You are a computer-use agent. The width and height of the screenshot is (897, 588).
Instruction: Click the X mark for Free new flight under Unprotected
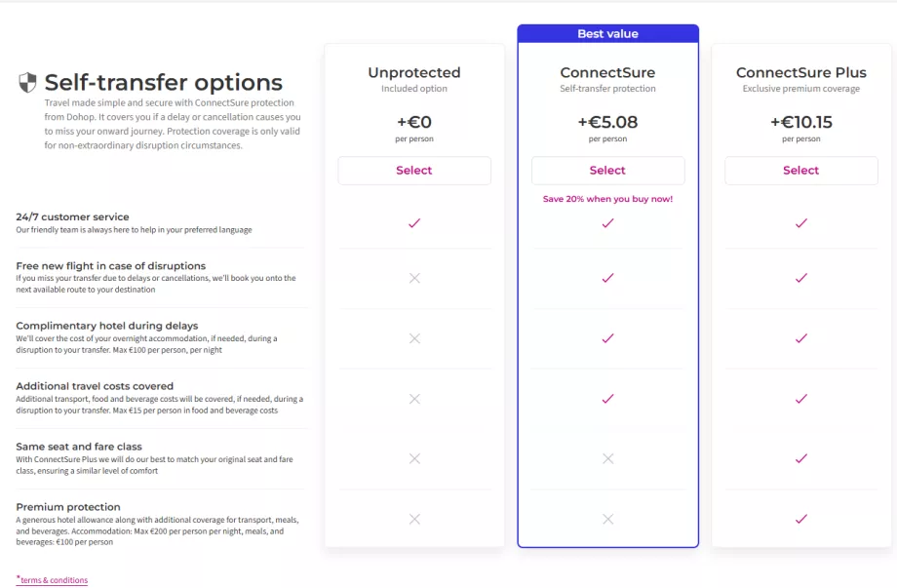point(413,279)
